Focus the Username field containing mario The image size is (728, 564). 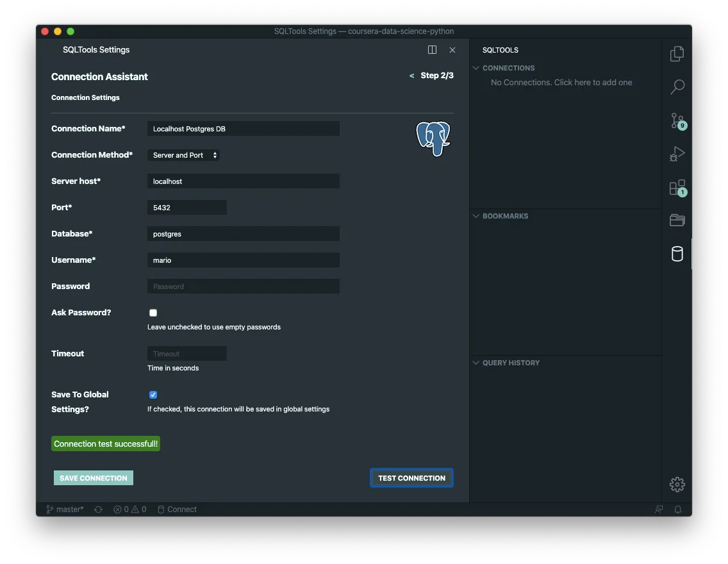[x=244, y=260]
